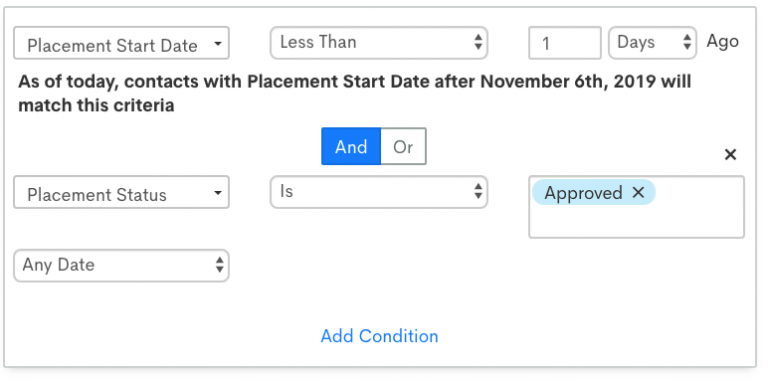Click empty area of status values box
Viewport: 768px width, 381px height.
(636, 222)
